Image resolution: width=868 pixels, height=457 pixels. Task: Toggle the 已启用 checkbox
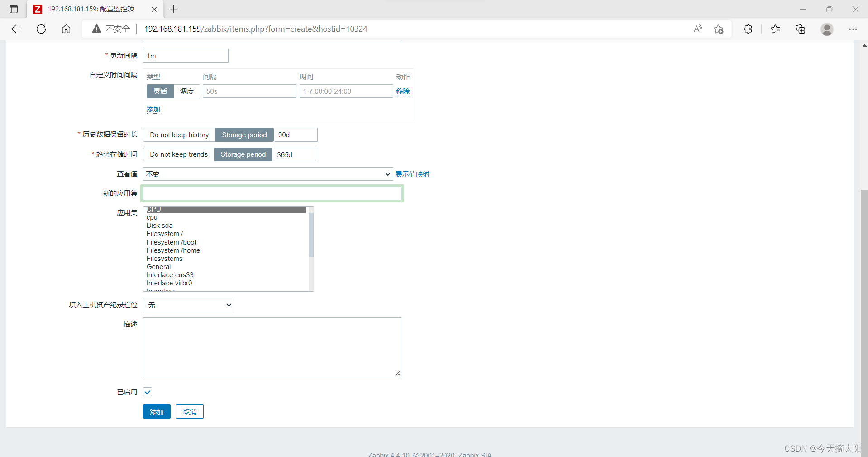tap(148, 392)
